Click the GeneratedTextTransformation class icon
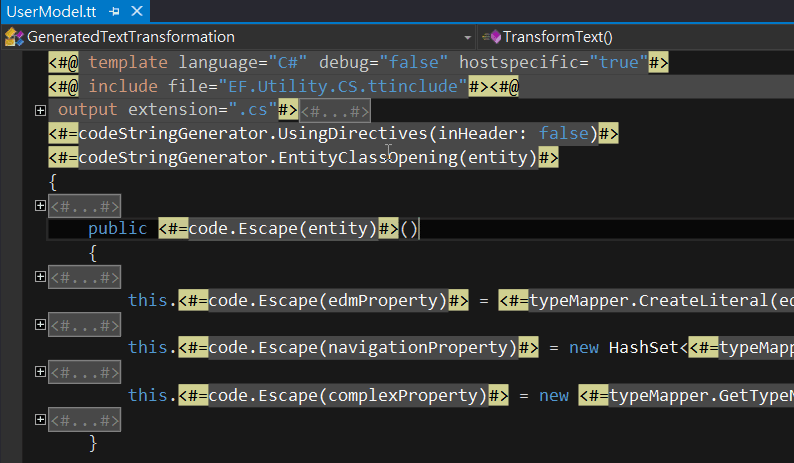Viewport: 794px width, 463px height. (x=14, y=37)
